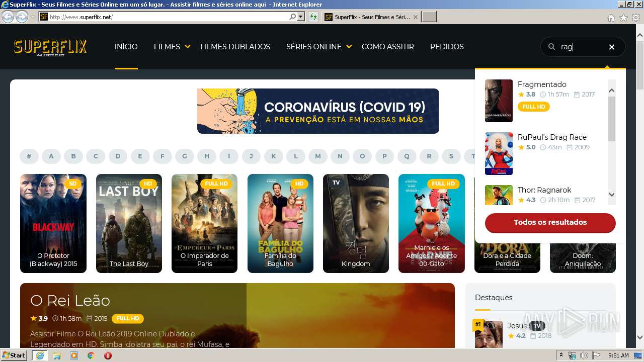Open The Last Boy poster
644x362 pixels.
pyautogui.click(x=129, y=223)
